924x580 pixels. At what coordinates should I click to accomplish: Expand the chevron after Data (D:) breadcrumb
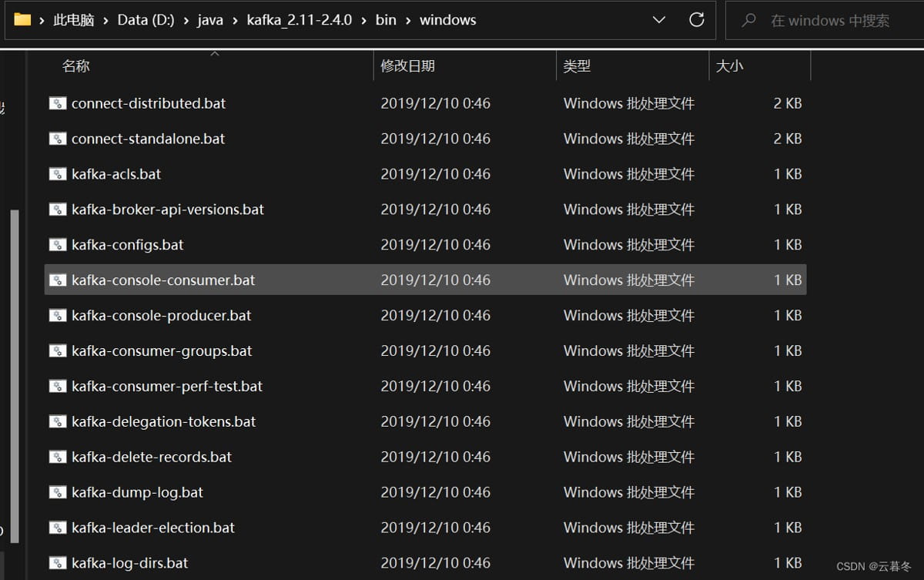click(186, 21)
